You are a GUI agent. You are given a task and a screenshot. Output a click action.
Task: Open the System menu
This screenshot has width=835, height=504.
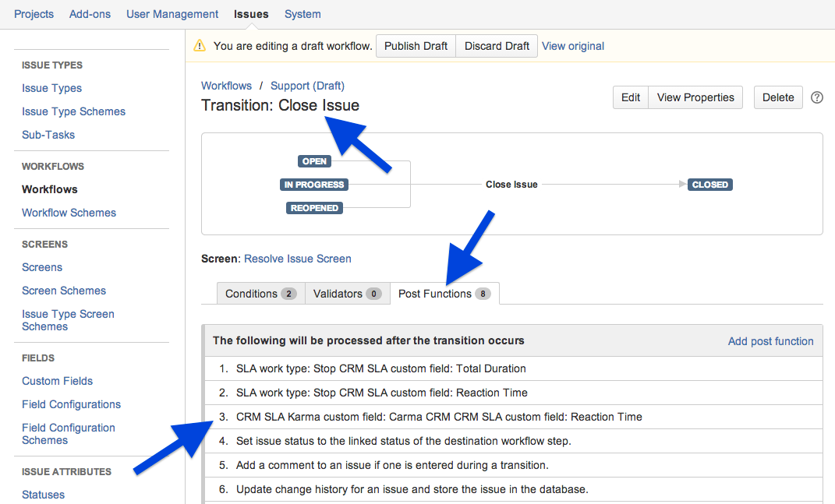[x=303, y=14]
